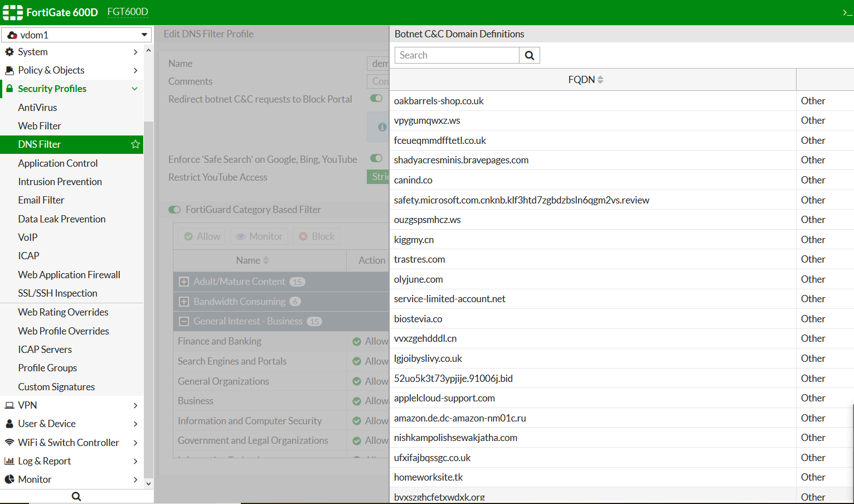854x504 pixels.
Task: Click the Allow action button
Action: [x=202, y=236]
